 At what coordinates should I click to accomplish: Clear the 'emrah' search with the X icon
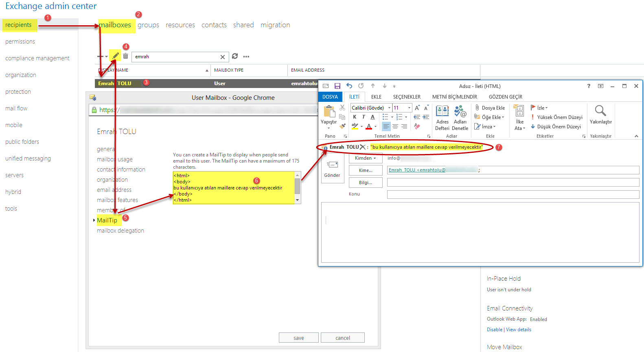pos(223,57)
